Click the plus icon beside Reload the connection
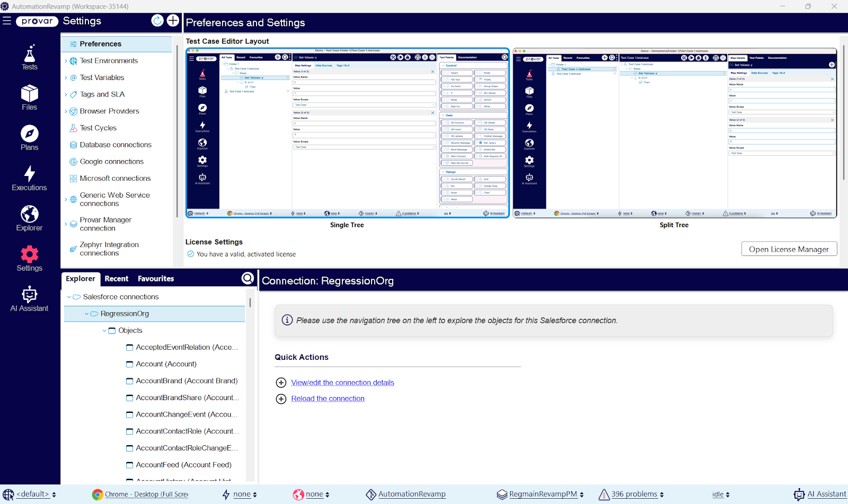The width and height of the screenshot is (848, 504). pos(281,399)
